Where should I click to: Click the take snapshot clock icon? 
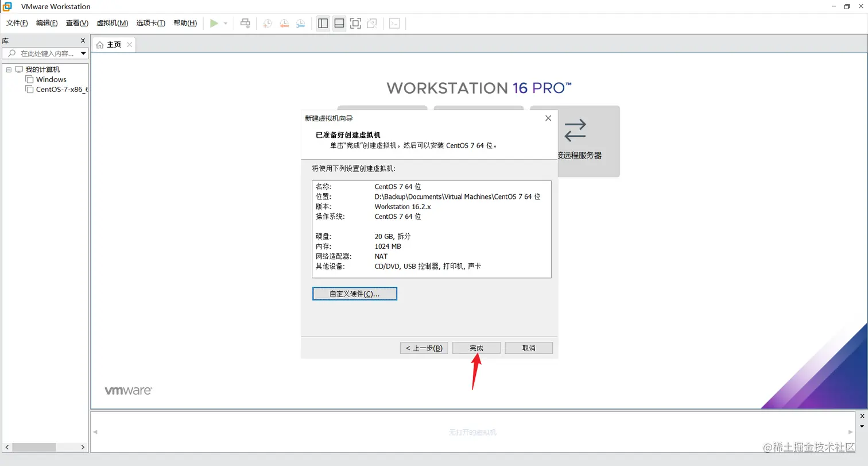(x=268, y=23)
